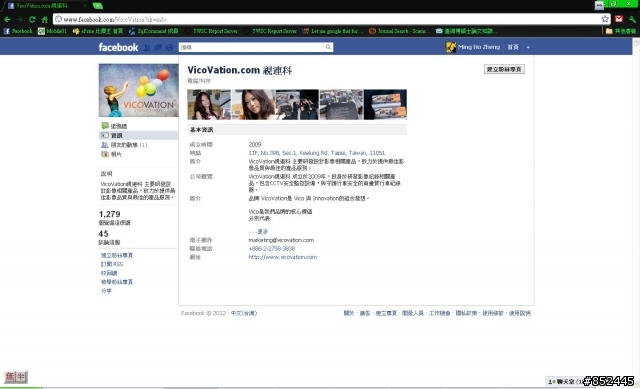
Task: Click the 1,279 likes count
Action: (x=109, y=214)
